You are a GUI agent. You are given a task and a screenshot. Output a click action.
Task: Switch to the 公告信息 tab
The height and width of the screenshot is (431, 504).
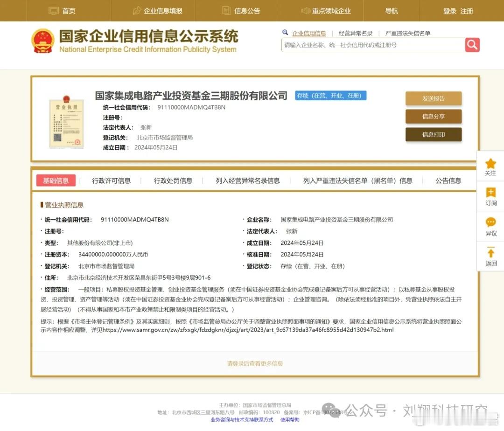(x=448, y=181)
